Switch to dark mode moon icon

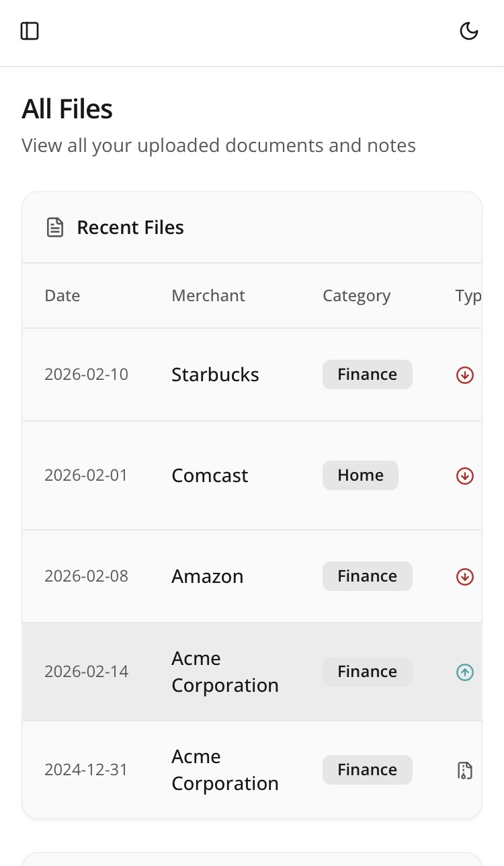468,31
